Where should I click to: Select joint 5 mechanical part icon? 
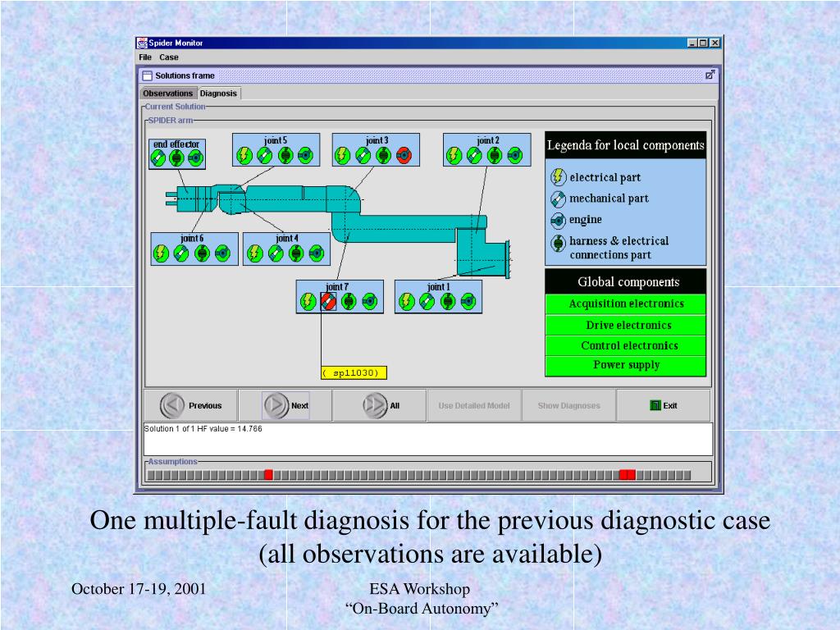(265, 155)
